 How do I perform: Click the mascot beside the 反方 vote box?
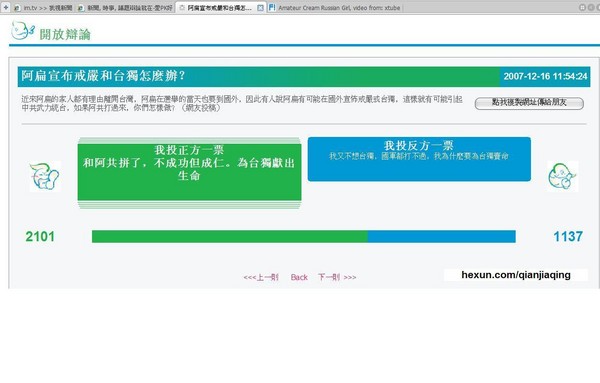coord(562,176)
